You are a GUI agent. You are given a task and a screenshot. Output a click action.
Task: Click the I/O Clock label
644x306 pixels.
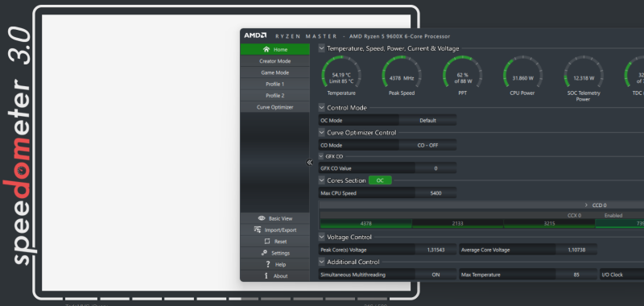612,275
